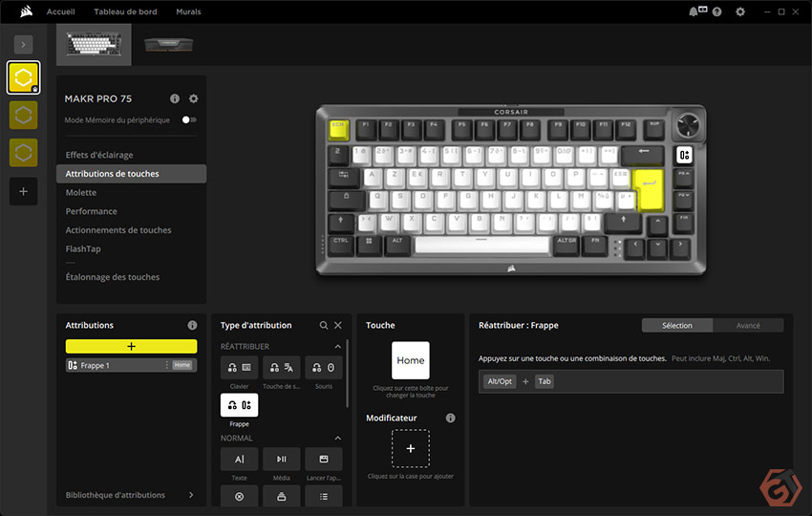Click the Lancer l'application icon

(324, 460)
